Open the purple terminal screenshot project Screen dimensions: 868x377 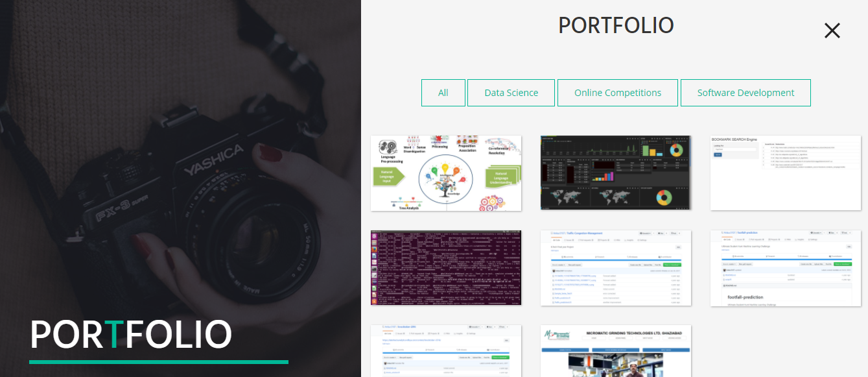click(x=445, y=268)
